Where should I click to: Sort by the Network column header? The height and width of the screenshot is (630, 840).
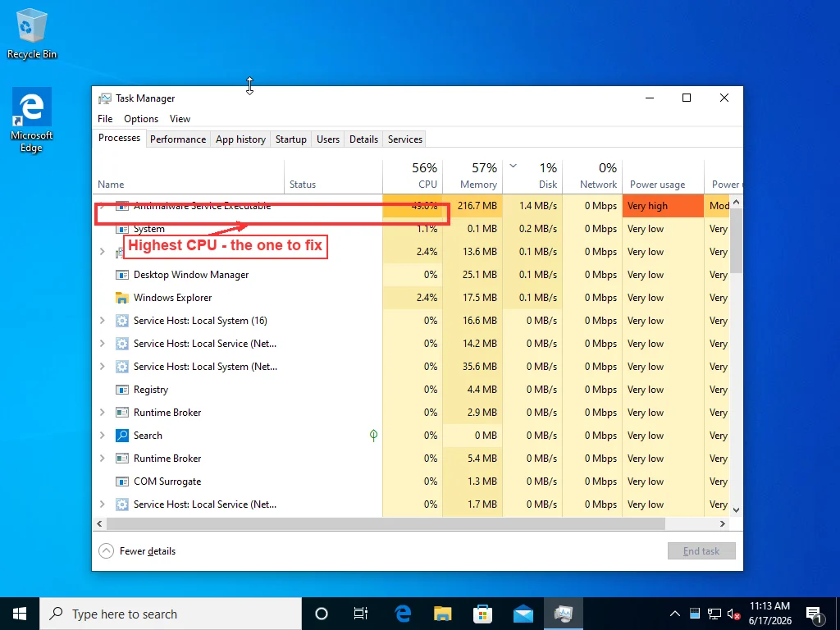pos(592,176)
